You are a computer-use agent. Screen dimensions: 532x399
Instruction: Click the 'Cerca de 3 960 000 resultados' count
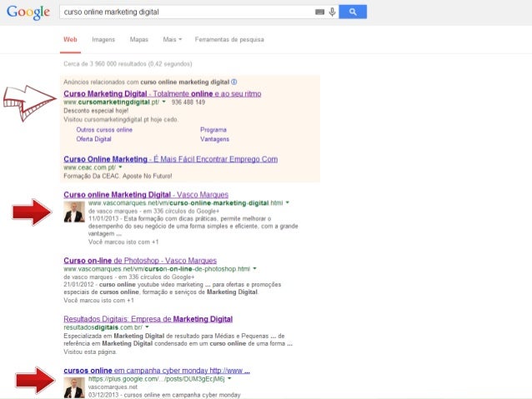pos(128,64)
